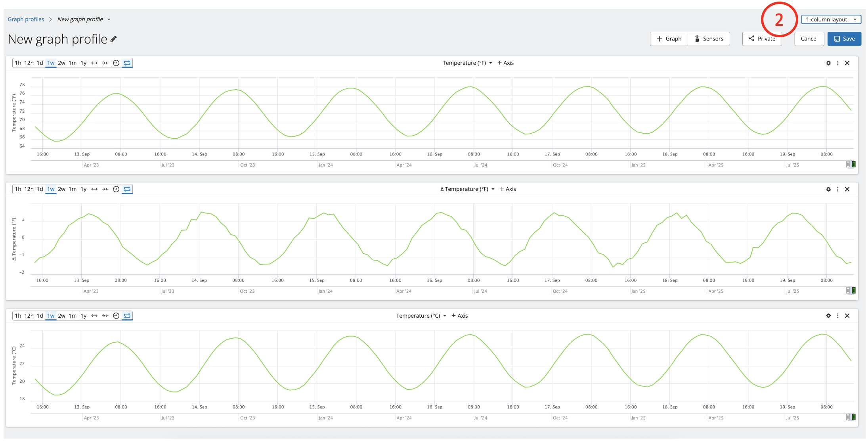Viewport: 868px width, 441px height.
Task: Select 1d time range in first graph
Action: (40, 63)
